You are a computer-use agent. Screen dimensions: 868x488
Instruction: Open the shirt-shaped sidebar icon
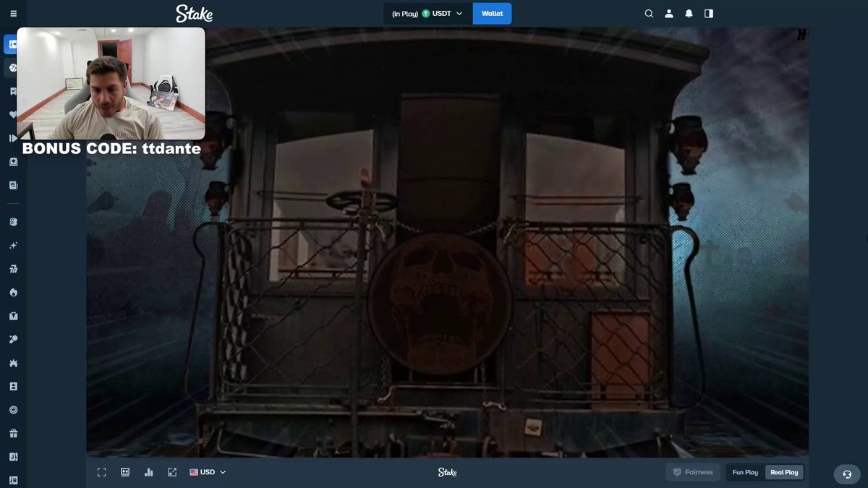click(13, 316)
